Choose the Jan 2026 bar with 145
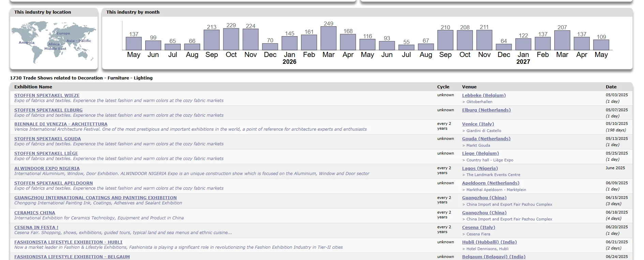 [x=289, y=43]
